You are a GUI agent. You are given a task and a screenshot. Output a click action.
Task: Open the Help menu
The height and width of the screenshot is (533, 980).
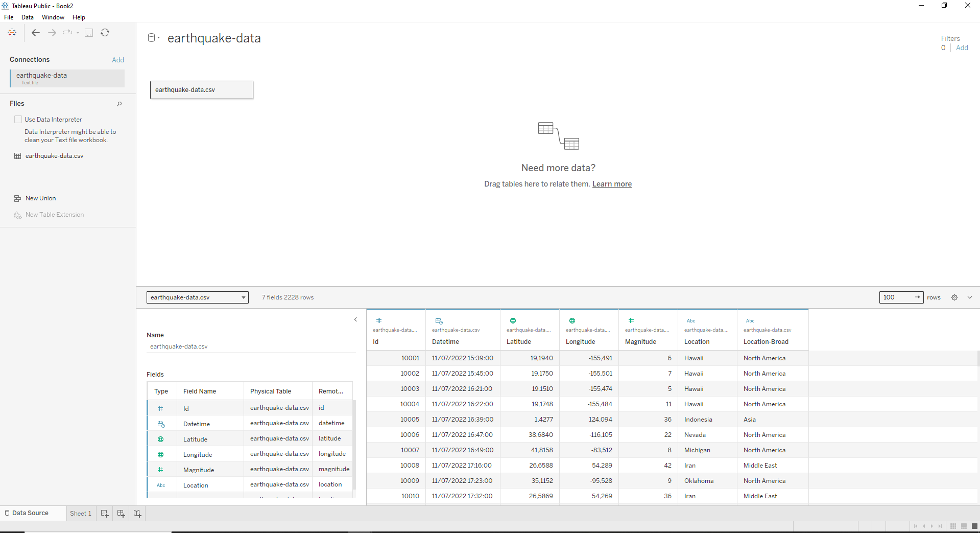point(79,17)
